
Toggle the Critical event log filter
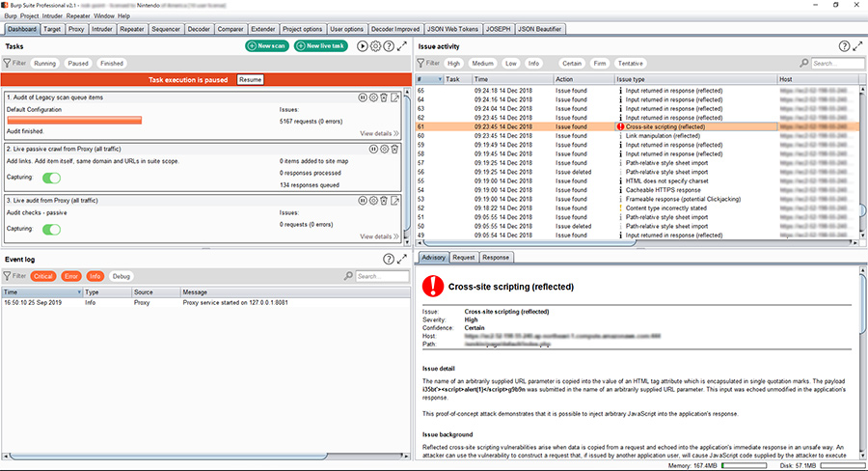coord(42,276)
